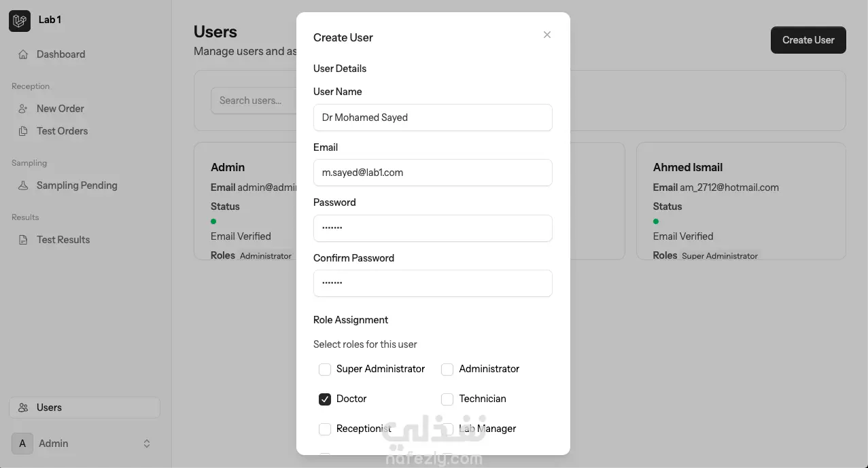Uncheck the Doctor role checkbox
The width and height of the screenshot is (868, 468).
[x=325, y=399]
